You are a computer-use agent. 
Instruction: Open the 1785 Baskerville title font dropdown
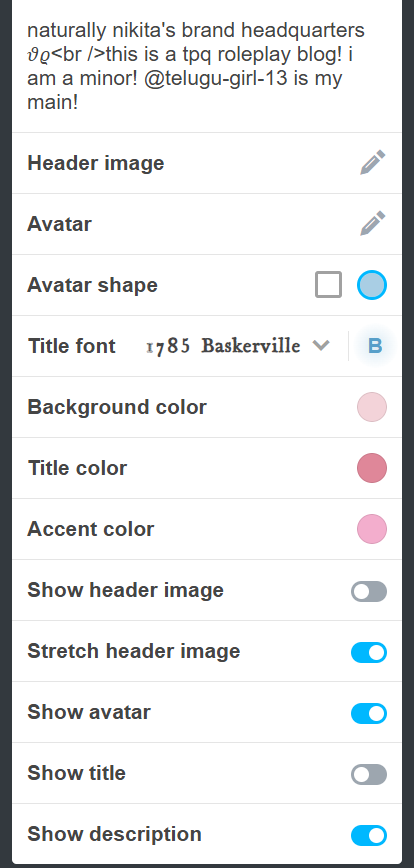[237, 346]
